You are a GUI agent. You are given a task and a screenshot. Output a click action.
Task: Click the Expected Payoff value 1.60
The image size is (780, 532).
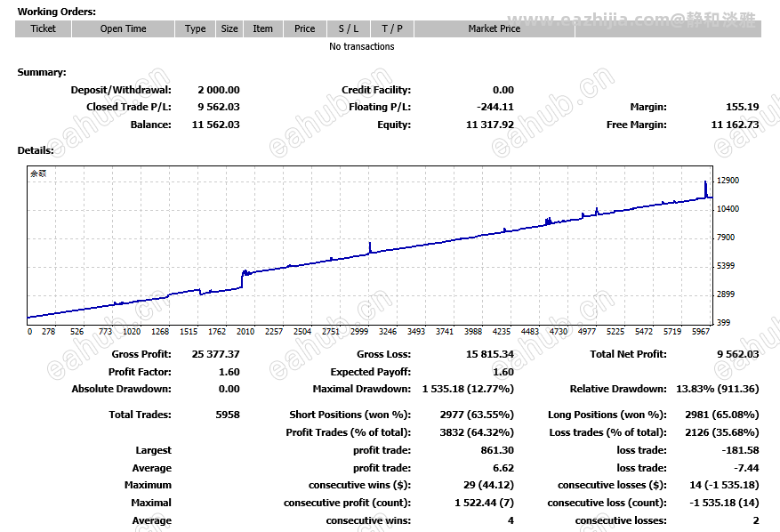coord(503,372)
